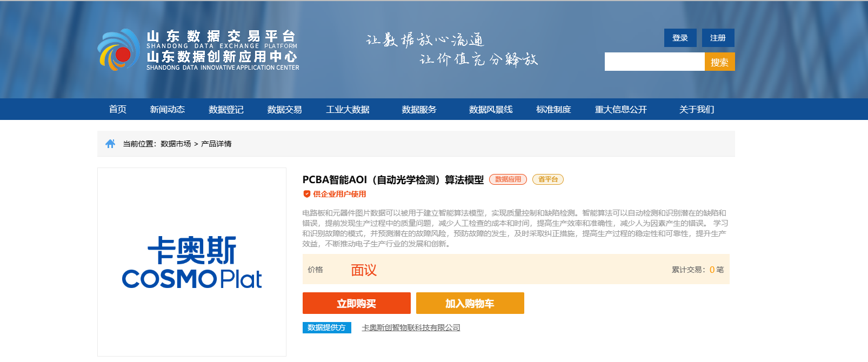The width and height of the screenshot is (868, 362).
Task: Open the 卡奥斯创智物联科技有限公司 provider link
Action: tap(411, 327)
